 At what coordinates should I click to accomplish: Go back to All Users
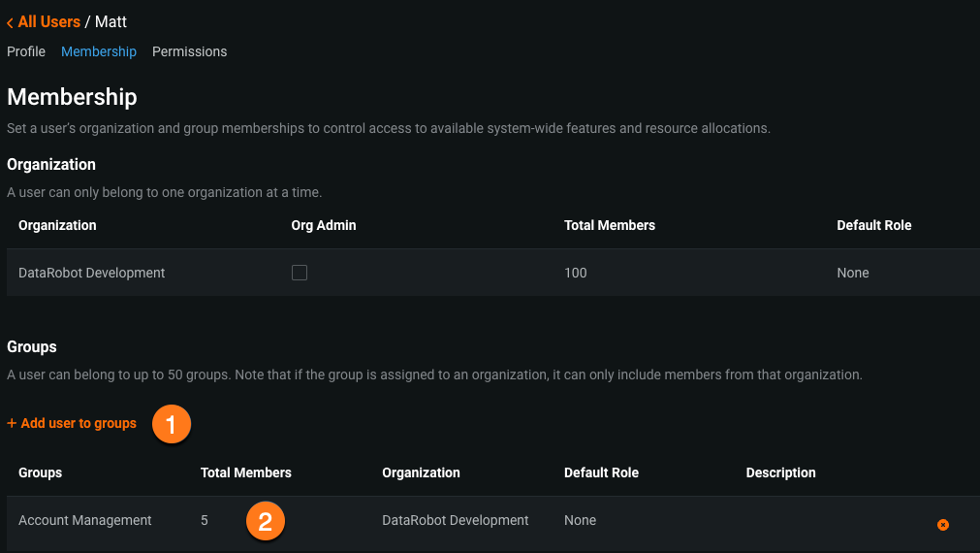point(48,21)
